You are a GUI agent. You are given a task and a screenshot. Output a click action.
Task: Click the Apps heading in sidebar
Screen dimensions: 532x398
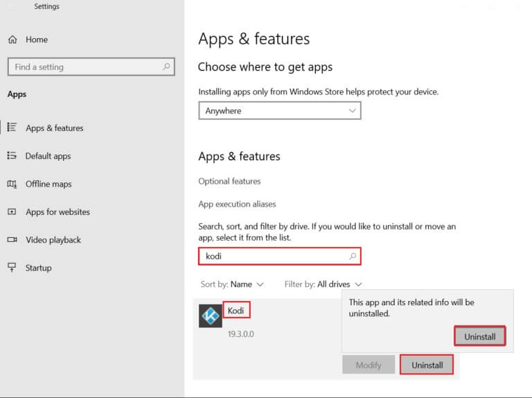17,94
